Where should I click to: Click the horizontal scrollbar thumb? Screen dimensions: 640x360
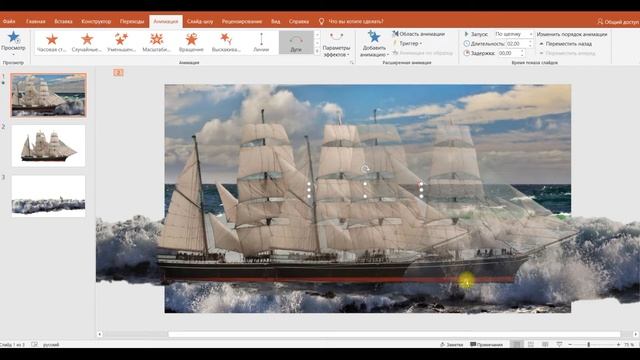(394, 334)
